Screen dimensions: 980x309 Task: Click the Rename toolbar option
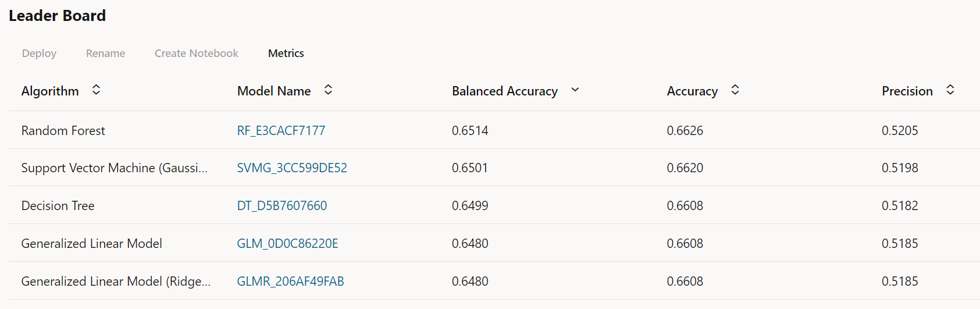105,54
